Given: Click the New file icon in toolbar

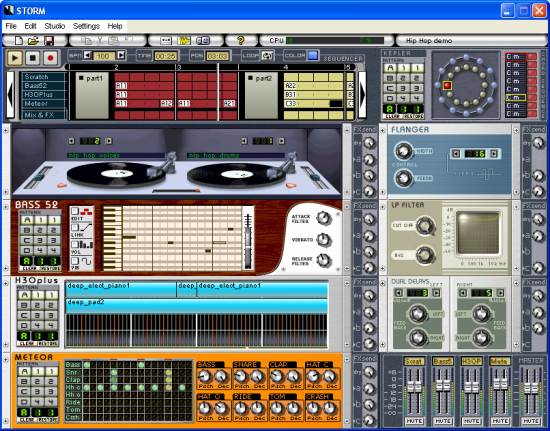Looking at the screenshot, I should (x=18, y=41).
